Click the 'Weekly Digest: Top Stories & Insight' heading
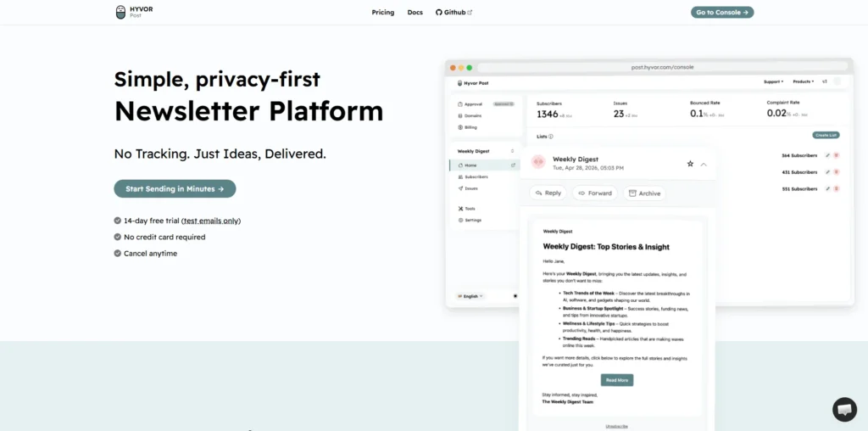Screen dimensions: 868x431 click(x=606, y=247)
